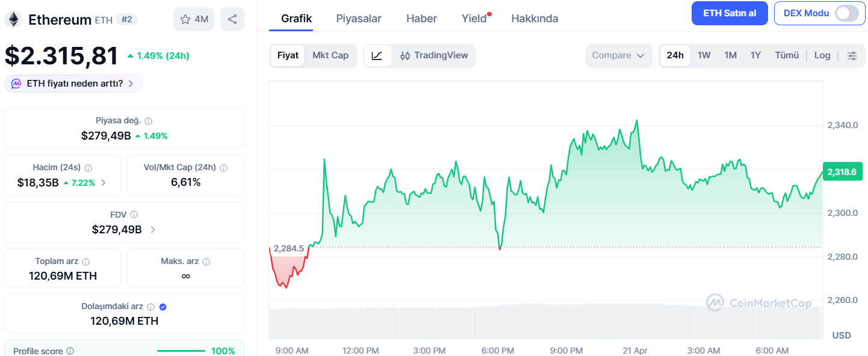This screenshot has width=868, height=356.
Task: Switch to the Piyasalar tab
Action: [x=359, y=18]
